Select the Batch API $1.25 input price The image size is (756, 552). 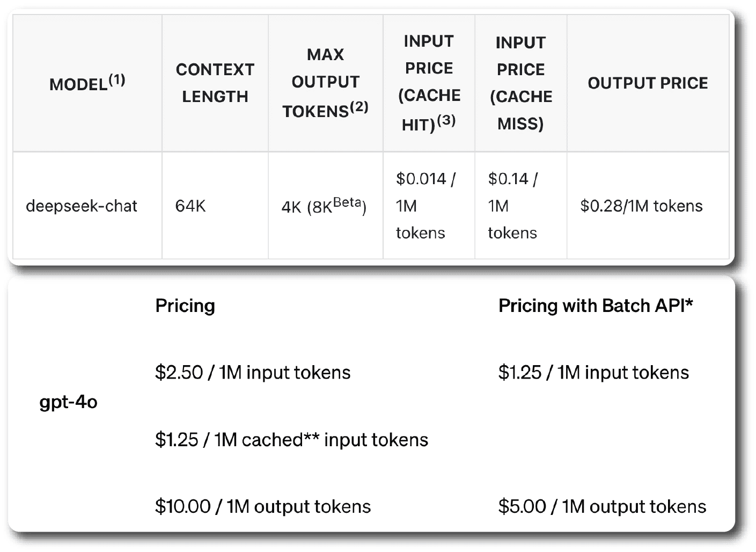point(593,373)
